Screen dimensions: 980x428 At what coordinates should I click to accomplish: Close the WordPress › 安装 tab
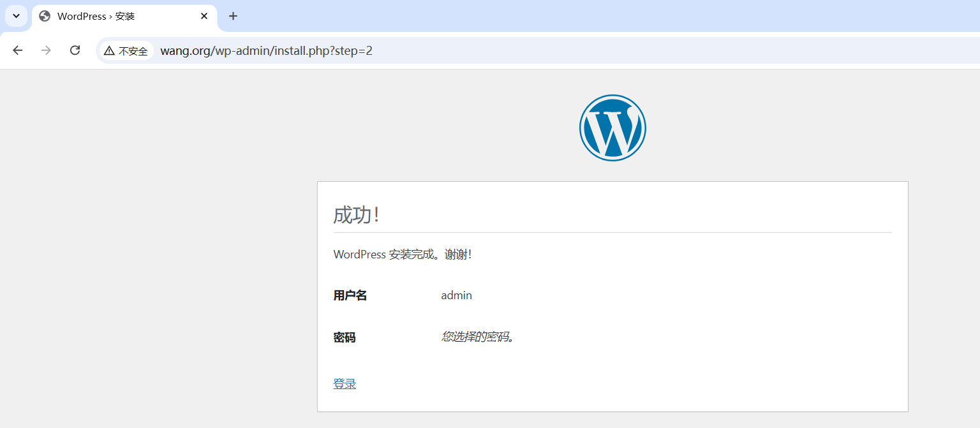(204, 16)
